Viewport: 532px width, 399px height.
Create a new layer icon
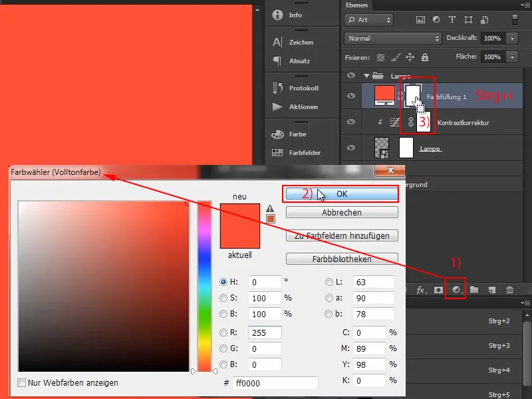(492, 290)
